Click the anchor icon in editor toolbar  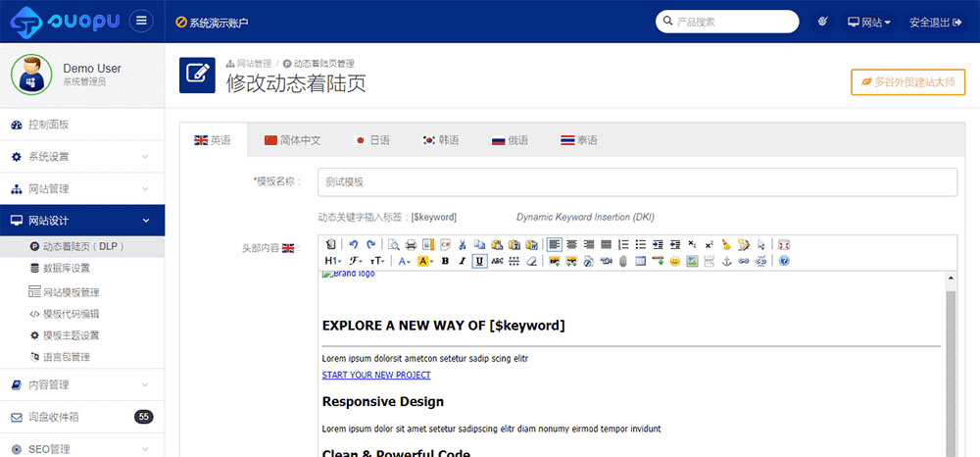(x=726, y=261)
